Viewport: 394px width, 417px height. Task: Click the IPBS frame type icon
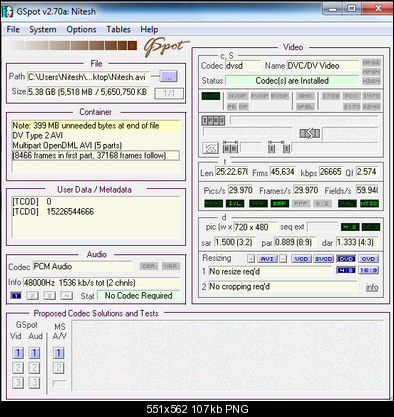(x=213, y=120)
